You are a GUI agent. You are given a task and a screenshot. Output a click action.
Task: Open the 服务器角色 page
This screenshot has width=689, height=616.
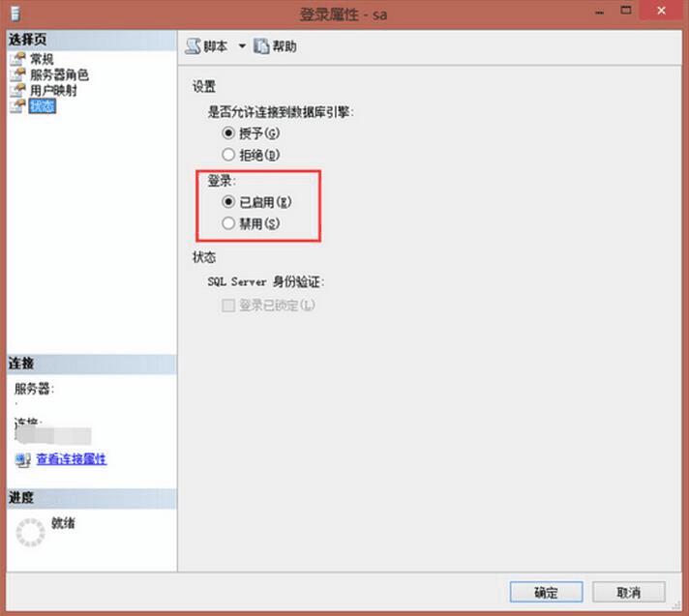pos(59,74)
